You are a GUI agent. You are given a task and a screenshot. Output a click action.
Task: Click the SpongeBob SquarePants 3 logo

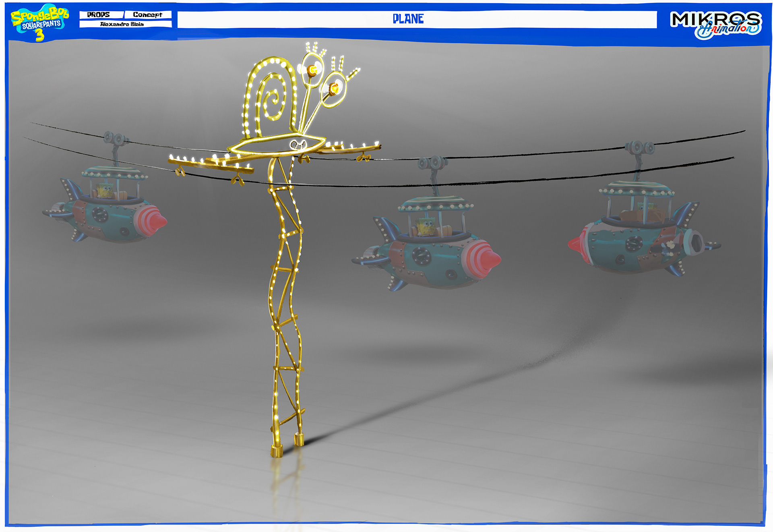pos(39,22)
